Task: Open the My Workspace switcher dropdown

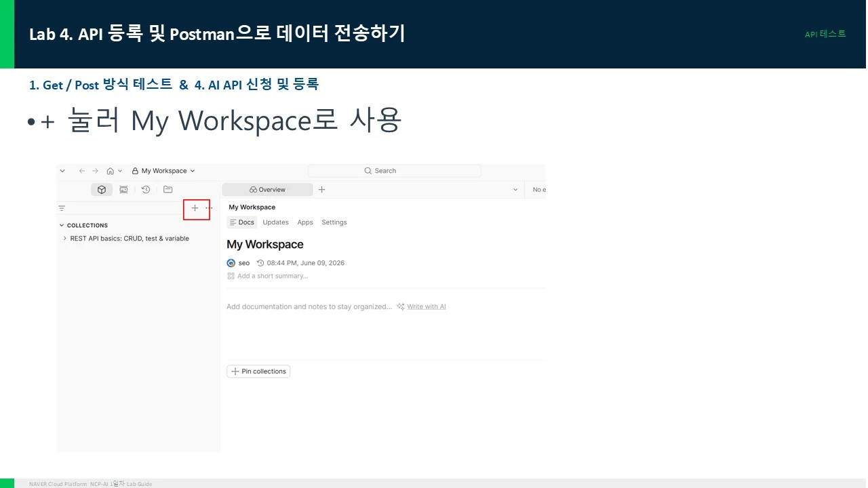Action: (163, 171)
